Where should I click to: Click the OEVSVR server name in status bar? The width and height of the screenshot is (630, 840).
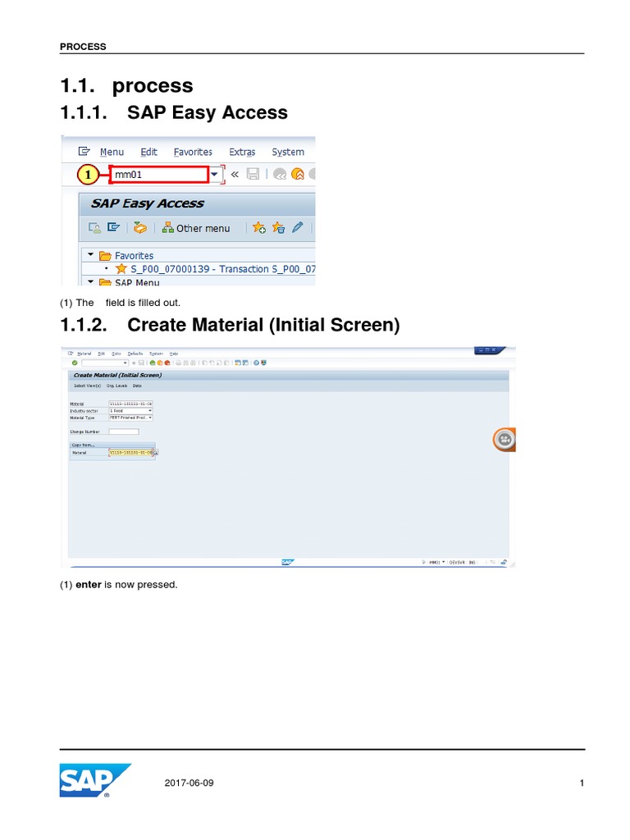tap(456, 563)
